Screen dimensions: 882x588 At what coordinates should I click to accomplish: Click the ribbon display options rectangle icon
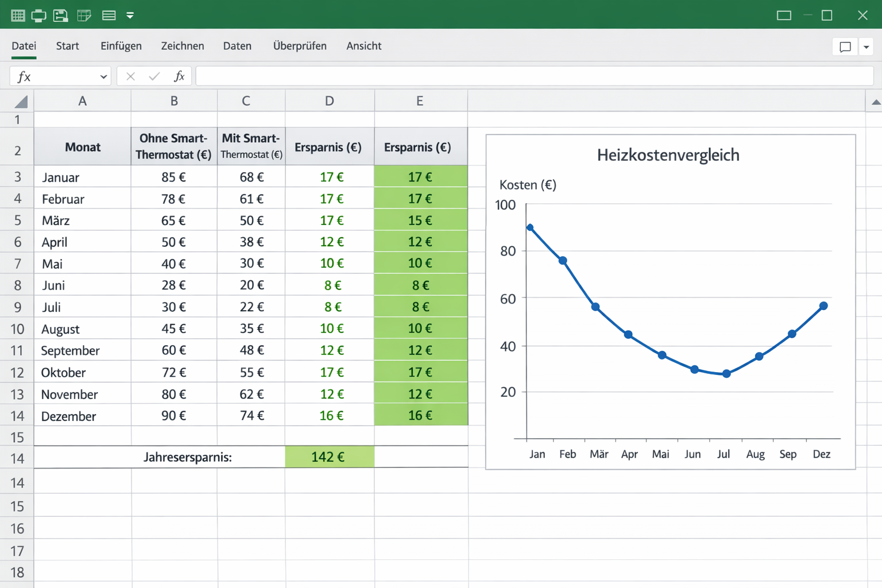784,16
